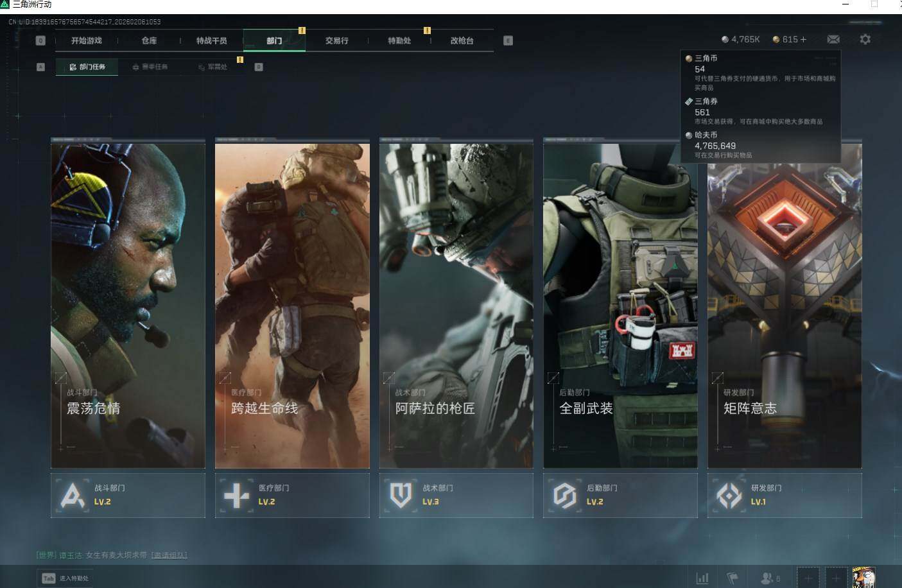
Task: Click the 后勤部门 hexagon icon
Action: (564, 496)
